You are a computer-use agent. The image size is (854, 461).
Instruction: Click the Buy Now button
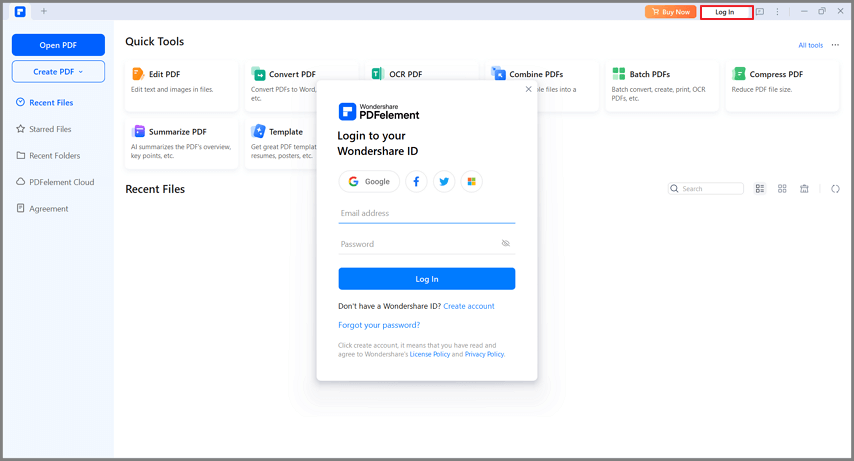[670, 12]
